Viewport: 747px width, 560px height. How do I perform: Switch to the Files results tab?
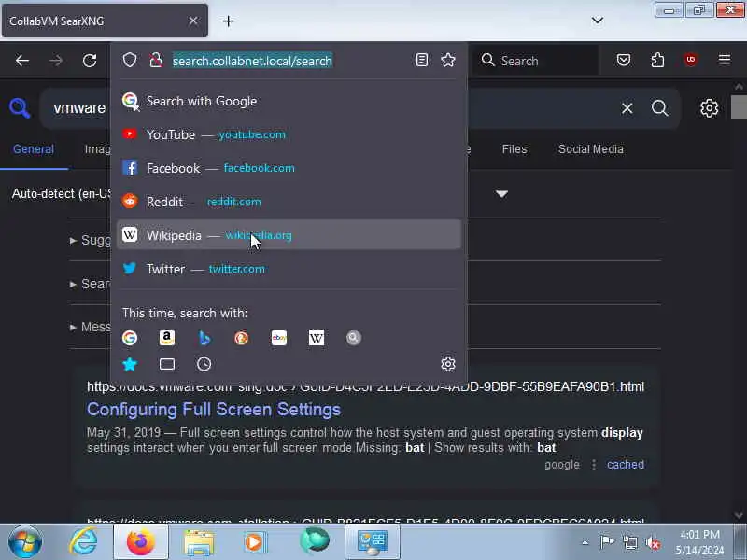pyautogui.click(x=514, y=149)
